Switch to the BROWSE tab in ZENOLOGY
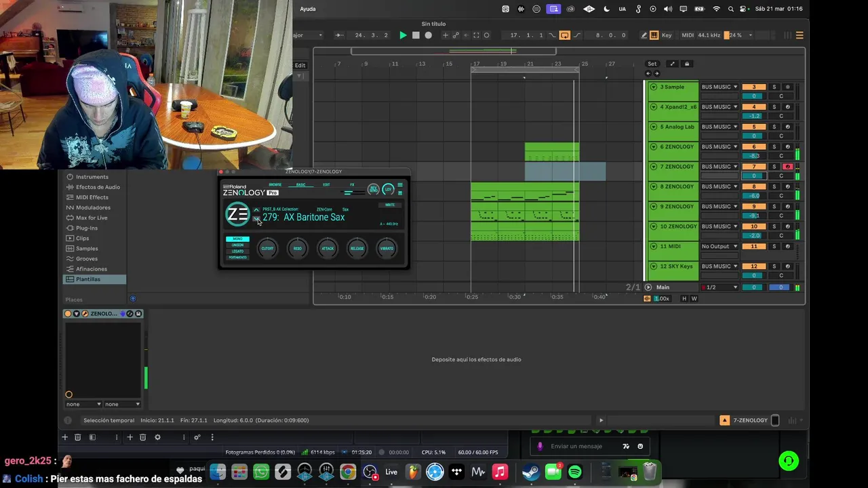The image size is (868, 488). click(x=275, y=184)
